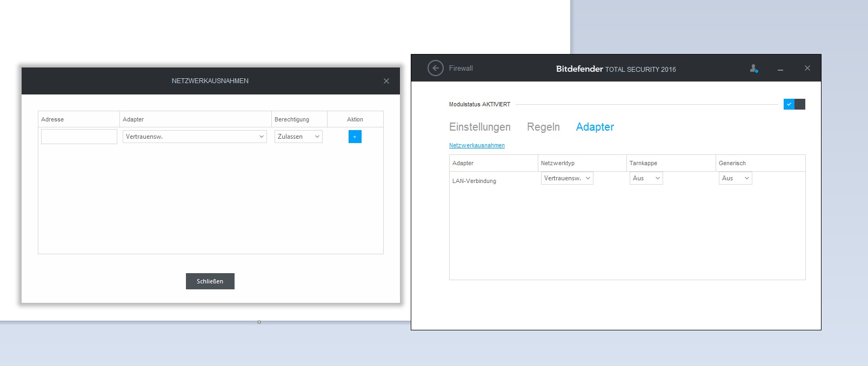The width and height of the screenshot is (868, 366).
Task: Open the Berechtigung Zulassen dropdown
Action: click(298, 137)
